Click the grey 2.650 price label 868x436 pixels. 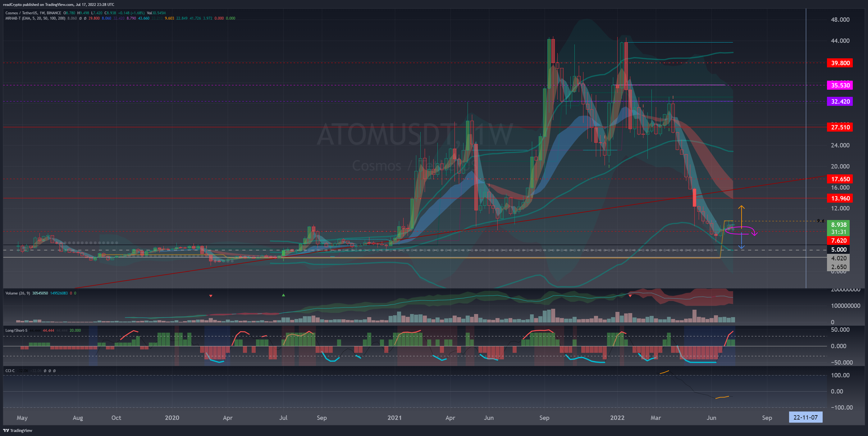(x=838, y=267)
